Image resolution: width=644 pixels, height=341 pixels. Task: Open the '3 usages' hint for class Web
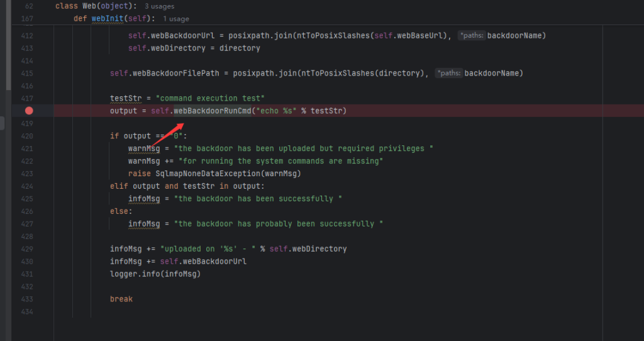(161, 6)
